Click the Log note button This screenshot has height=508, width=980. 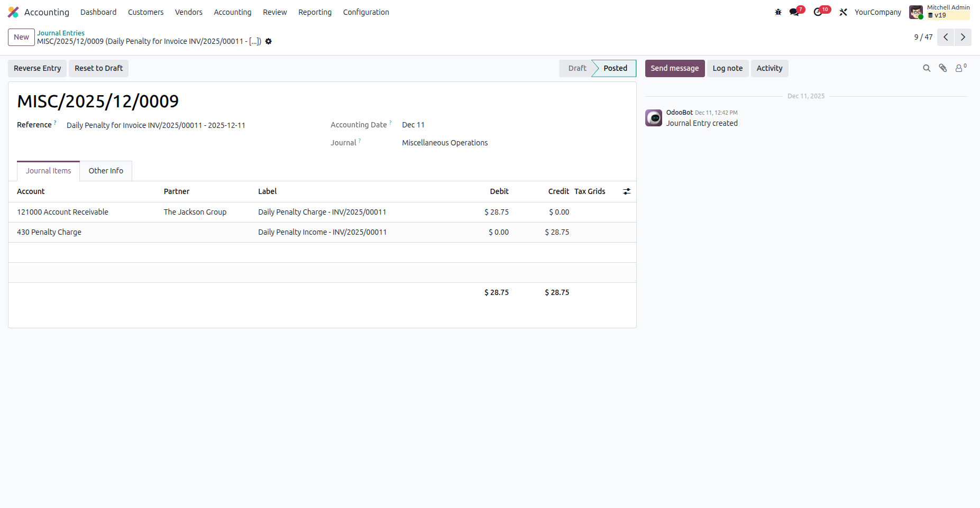[728, 68]
